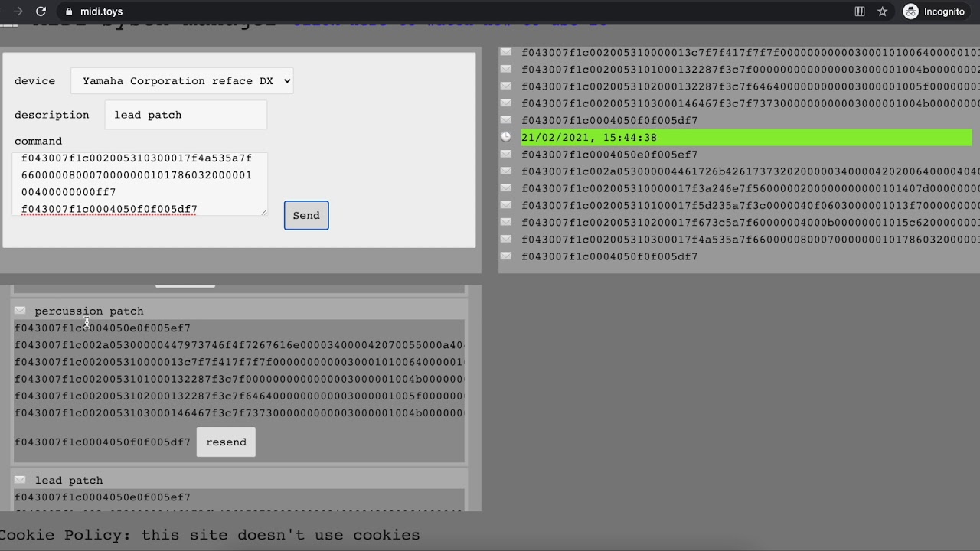View site info via the lock icon
This screenshot has width=980, height=551.
[69, 11]
